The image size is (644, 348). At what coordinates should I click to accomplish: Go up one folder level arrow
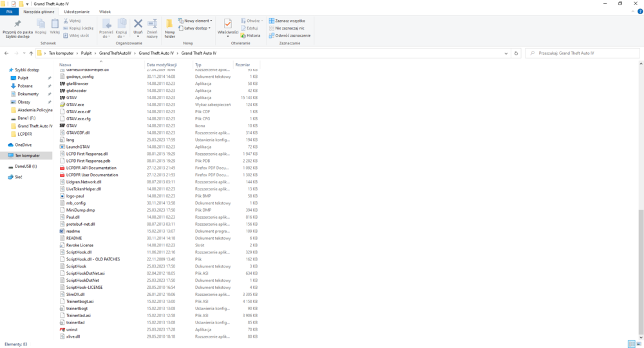[x=31, y=53]
